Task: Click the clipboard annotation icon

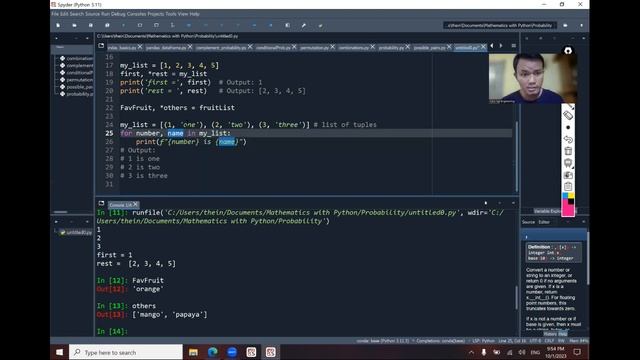Action: pyautogui.click(x=568, y=187)
